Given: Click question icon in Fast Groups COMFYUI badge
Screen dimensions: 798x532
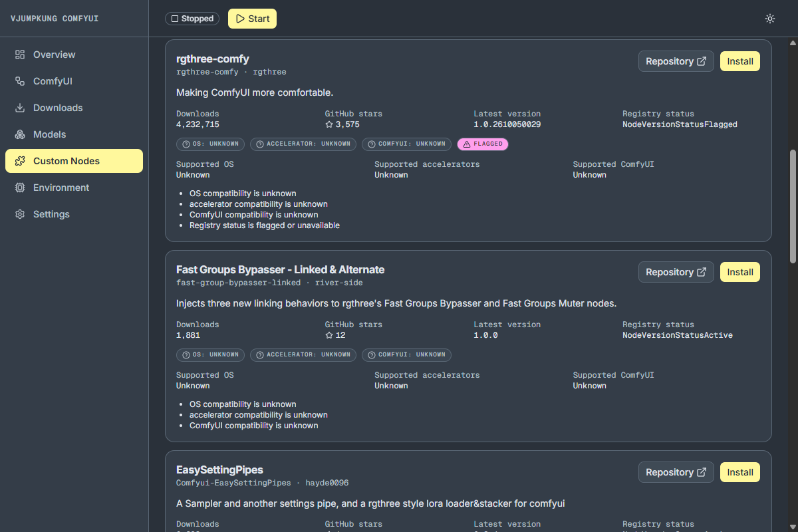Looking at the screenshot, I should 372,354.
